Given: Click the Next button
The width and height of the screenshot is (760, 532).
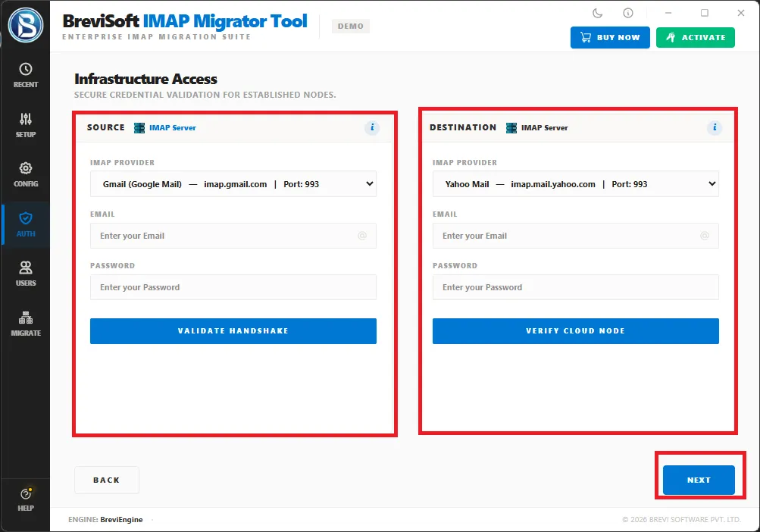Looking at the screenshot, I should [x=699, y=480].
